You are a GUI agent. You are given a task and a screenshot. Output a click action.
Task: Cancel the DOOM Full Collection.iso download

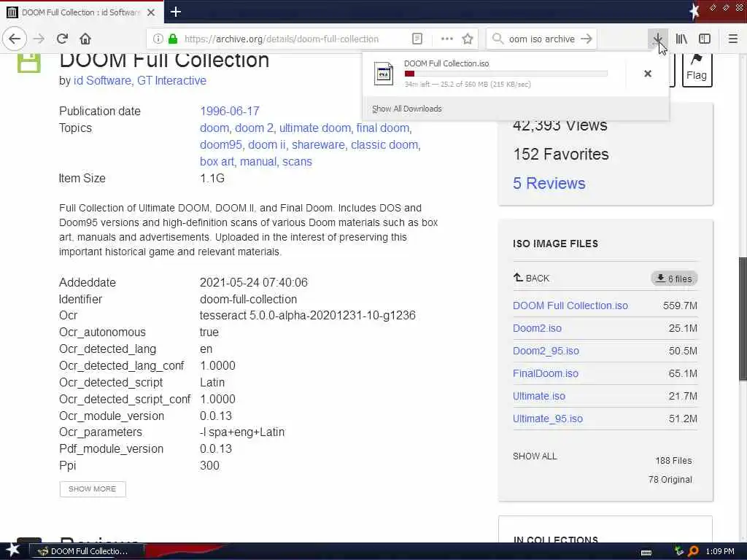tap(648, 74)
